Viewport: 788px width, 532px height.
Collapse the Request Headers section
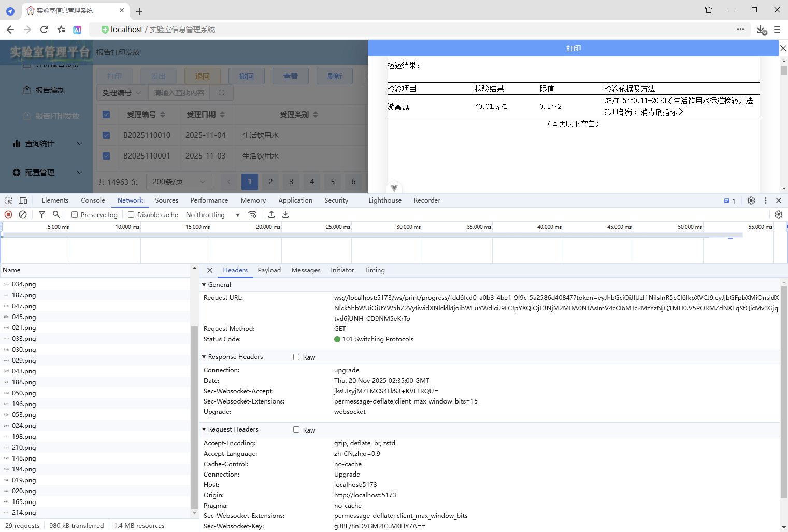click(x=204, y=429)
